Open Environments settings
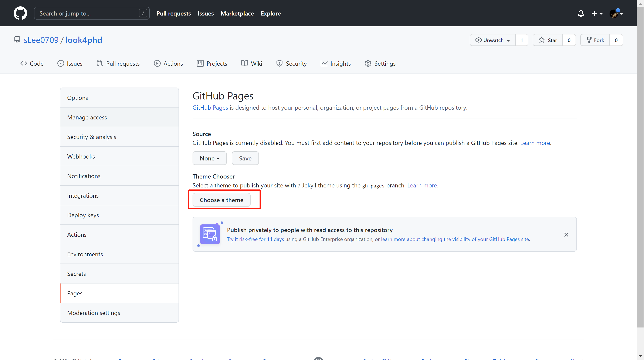 (x=119, y=254)
